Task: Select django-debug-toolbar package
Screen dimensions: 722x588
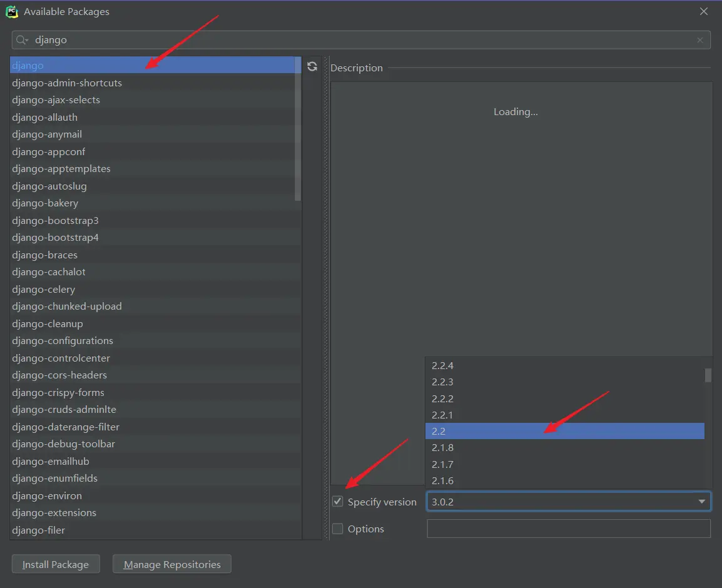Action: (155, 444)
